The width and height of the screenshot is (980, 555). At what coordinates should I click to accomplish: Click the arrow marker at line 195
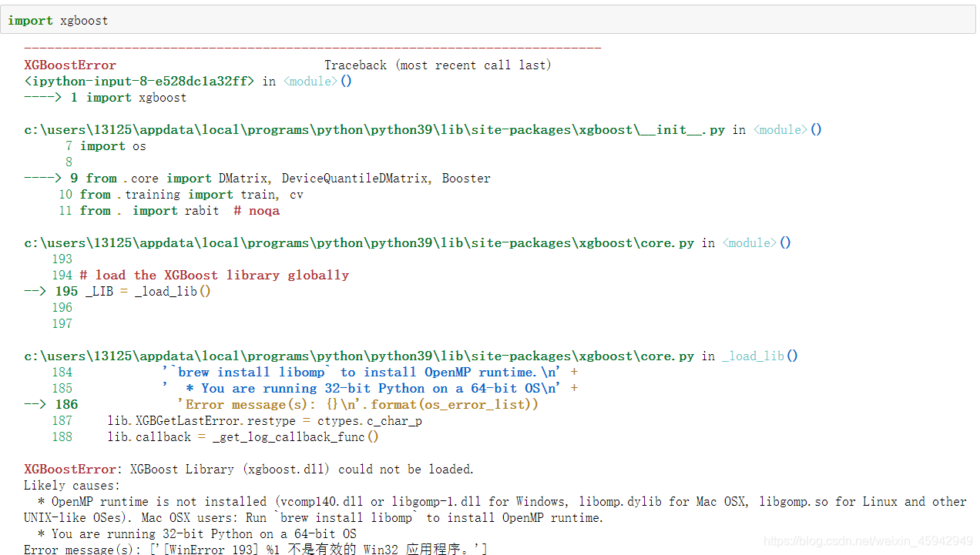34,291
